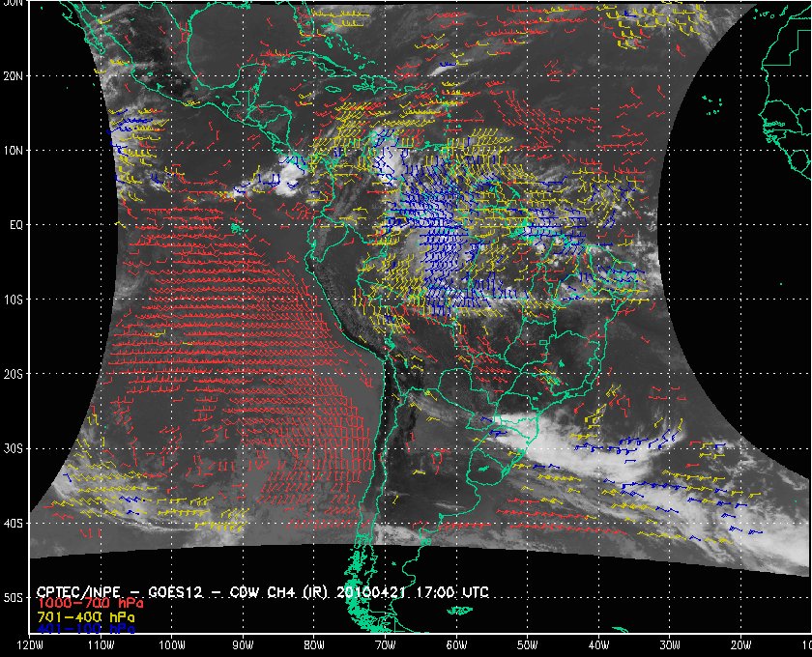Click the 70W longitude label
Viewport: 812px width, 657px height.
click(386, 644)
